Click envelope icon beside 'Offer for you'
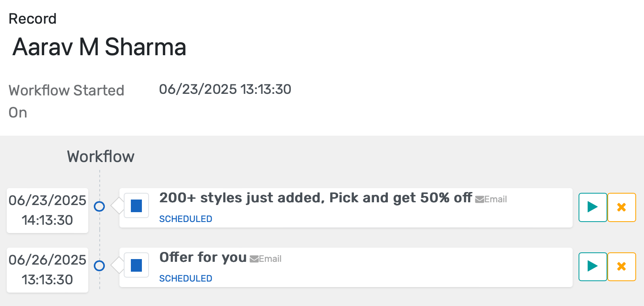This screenshot has width=644, height=306. click(x=254, y=259)
